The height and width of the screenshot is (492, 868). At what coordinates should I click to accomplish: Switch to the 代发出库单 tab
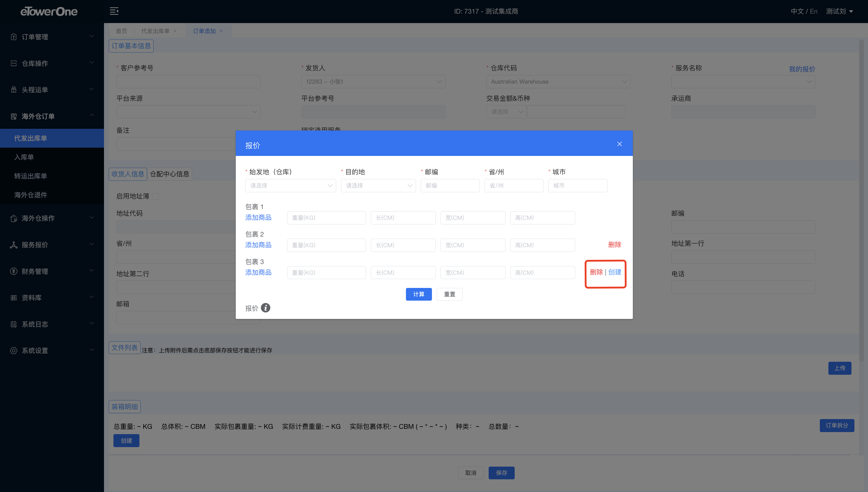tap(155, 31)
